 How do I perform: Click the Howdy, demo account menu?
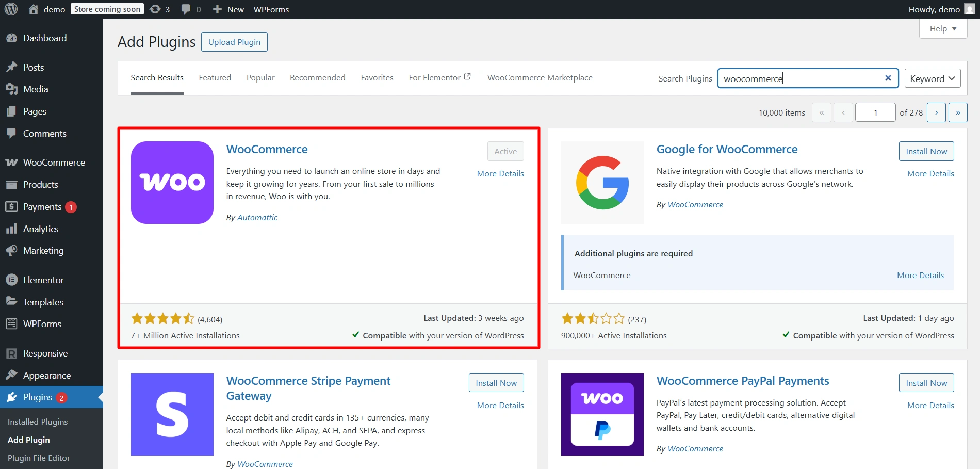click(x=941, y=9)
